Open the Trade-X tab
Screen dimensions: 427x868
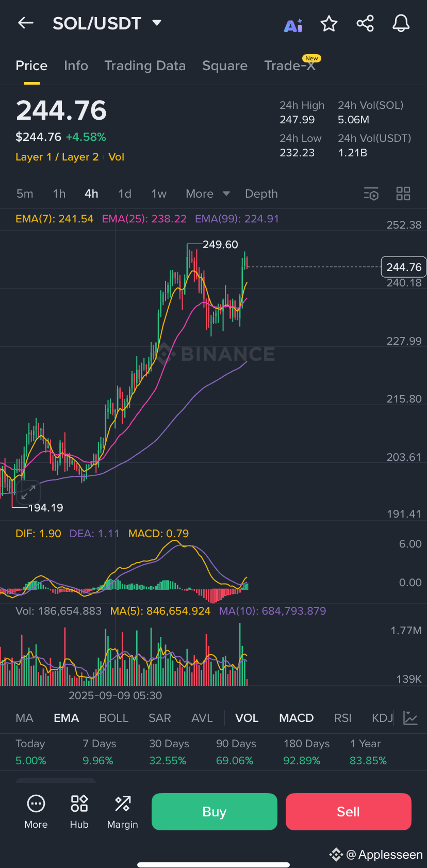coord(290,66)
